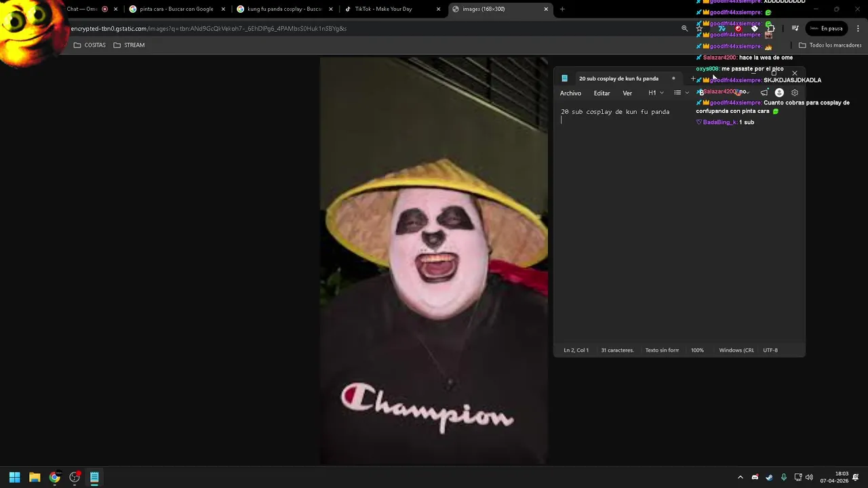Open Notepad from the taskbar
The image size is (868, 488).
point(94,477)
